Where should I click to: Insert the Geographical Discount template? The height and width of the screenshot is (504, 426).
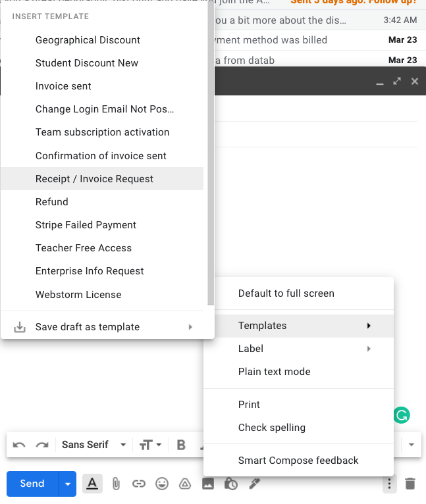pos(102,40)
